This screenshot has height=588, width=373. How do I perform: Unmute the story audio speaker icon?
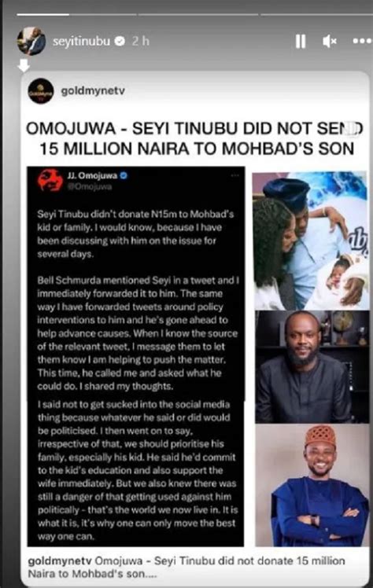pyautogui.click(x=330, y=41)
